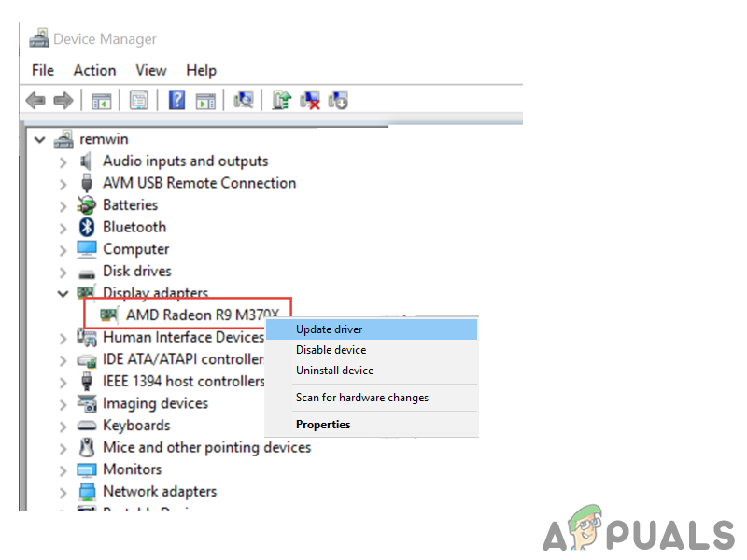Screen dimensions: 747x560
Task: Expand the Monitors chevron
Action: 63,470
